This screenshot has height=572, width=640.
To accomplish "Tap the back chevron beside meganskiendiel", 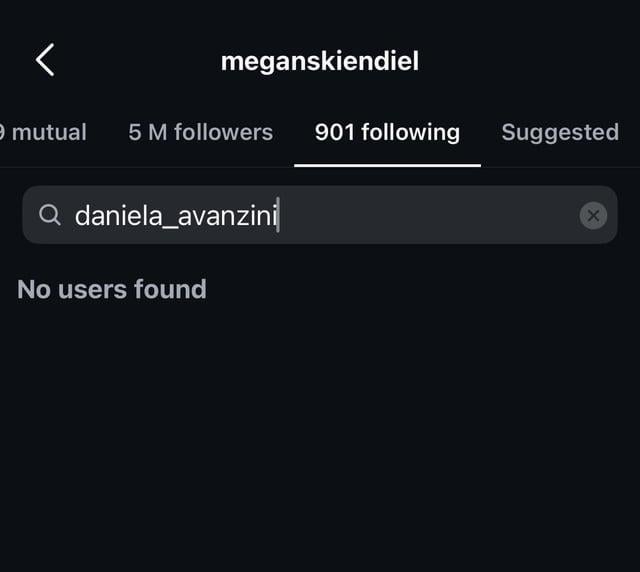I will [45, 61].
